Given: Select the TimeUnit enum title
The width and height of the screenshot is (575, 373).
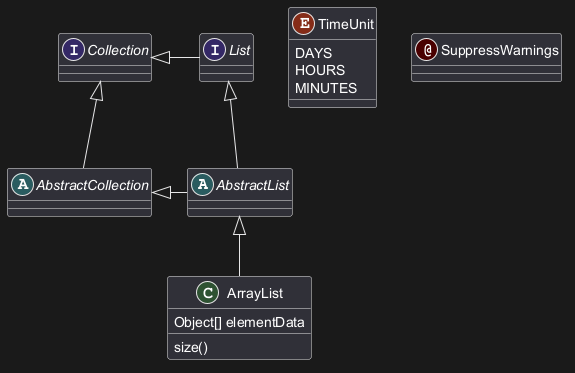Looking at the screenshot, I should point(346,24).
